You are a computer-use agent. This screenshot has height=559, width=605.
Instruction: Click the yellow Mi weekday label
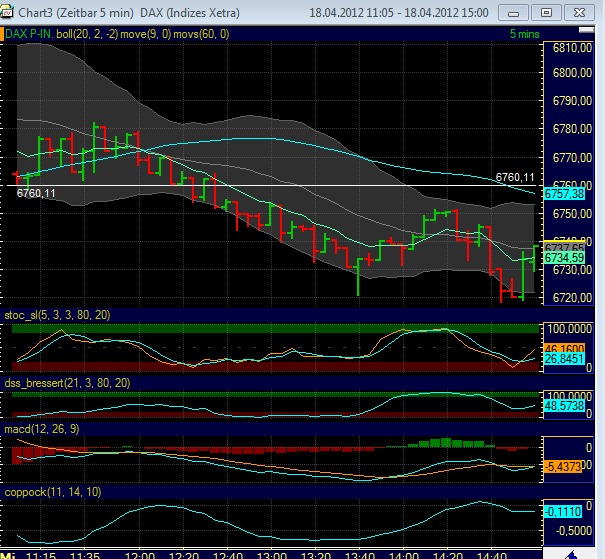(x=8, y=556)
